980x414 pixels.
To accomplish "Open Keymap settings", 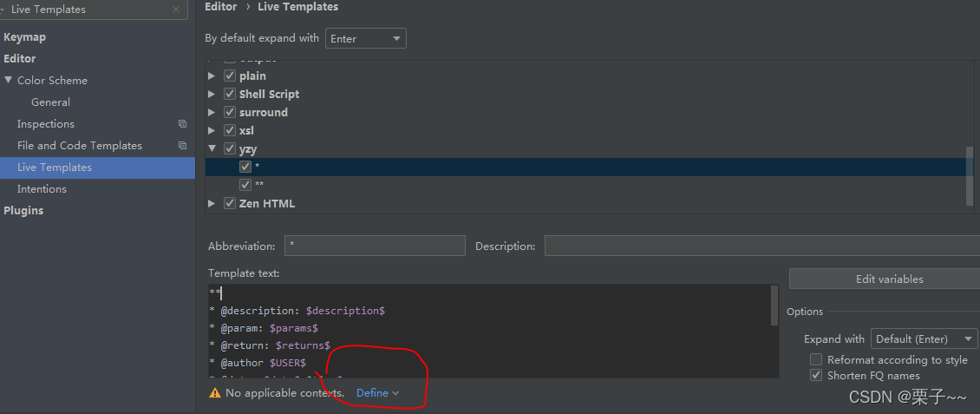I will 25,37.
